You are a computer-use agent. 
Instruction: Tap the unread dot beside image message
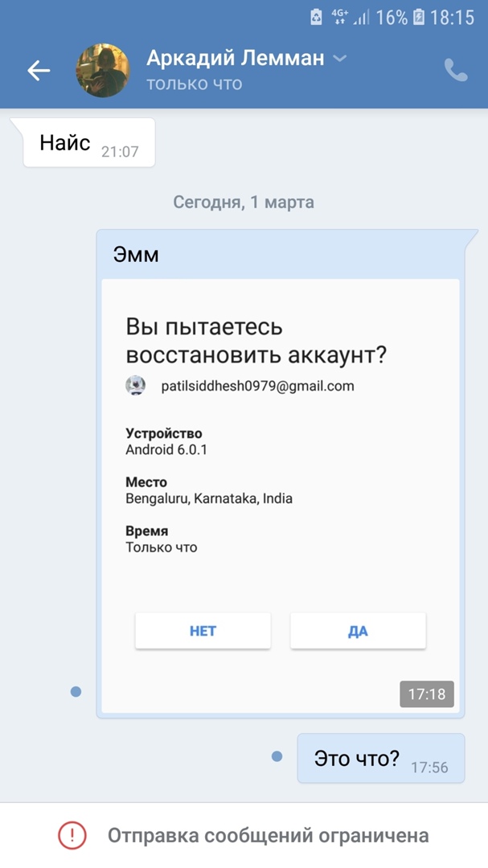pos(76,691)
